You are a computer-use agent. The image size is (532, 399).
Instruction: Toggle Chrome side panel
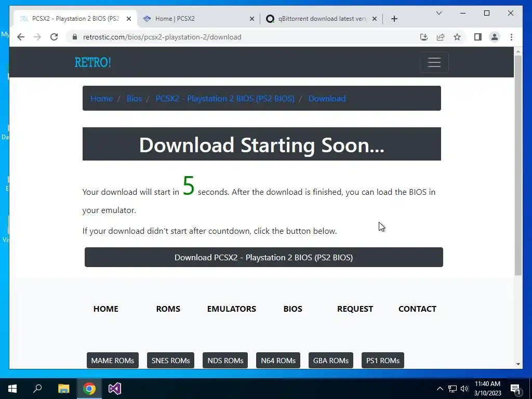[478, 37]
